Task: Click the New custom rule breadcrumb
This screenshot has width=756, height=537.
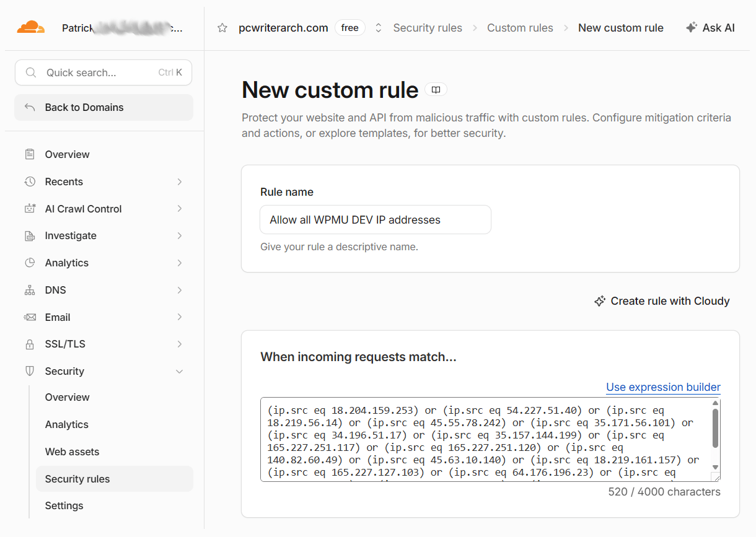Action: (x=621, y=28)
